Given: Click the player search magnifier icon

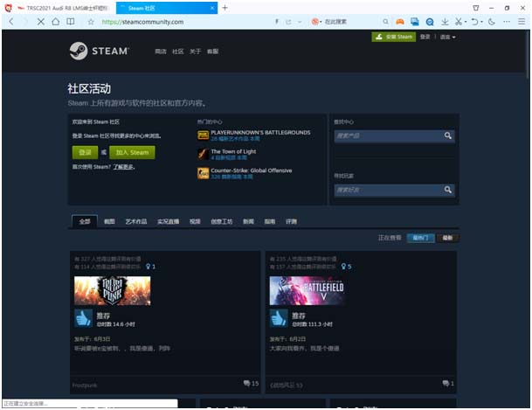Looking at the screenshot, I should click(x=448, y=190).
